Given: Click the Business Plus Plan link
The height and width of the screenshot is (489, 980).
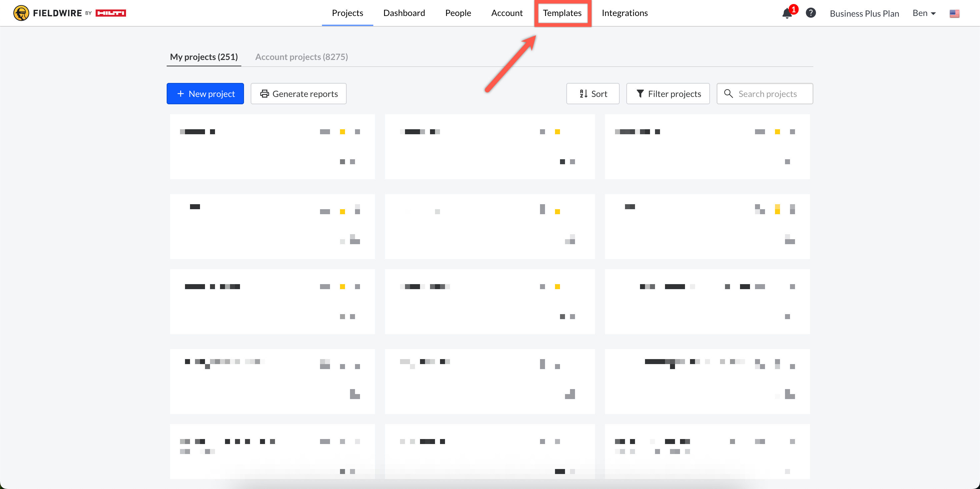Looking at the screenshot, I should (864, 14).
